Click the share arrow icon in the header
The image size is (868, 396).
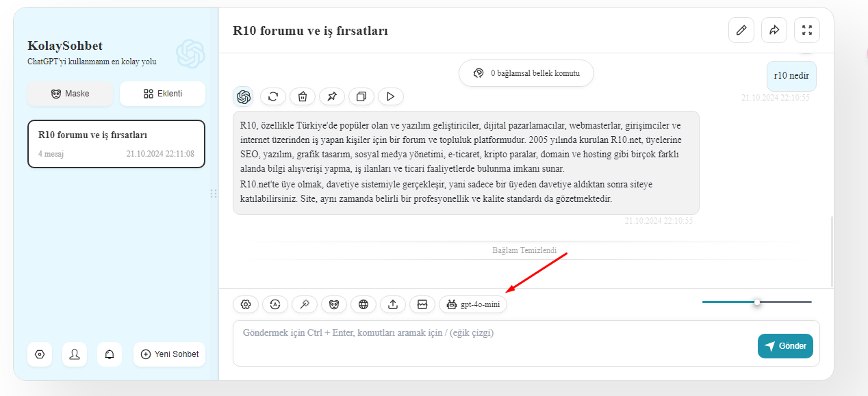[774, 30]
